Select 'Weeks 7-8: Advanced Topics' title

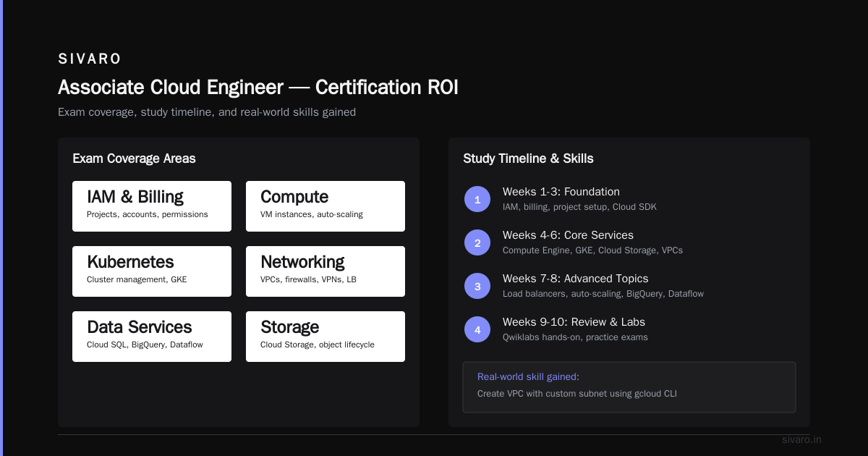click(575, 279)
